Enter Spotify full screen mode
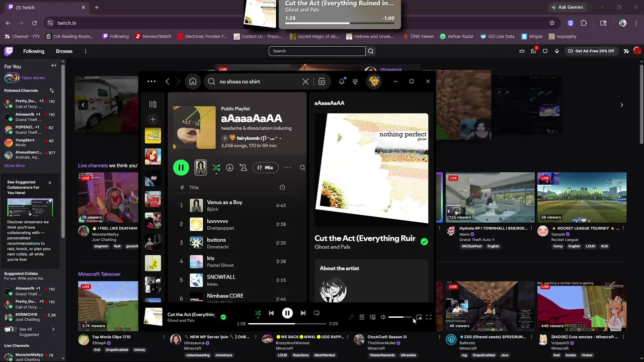 [429, 317]
